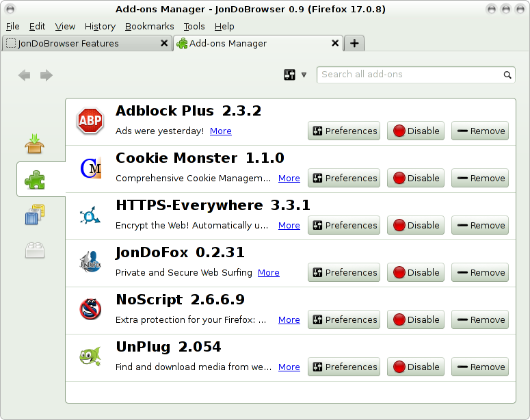The height and width of the screenshot is (420, 530).
Task: Select the JonDoFox 0.2.31 title text
Action: 180,252
